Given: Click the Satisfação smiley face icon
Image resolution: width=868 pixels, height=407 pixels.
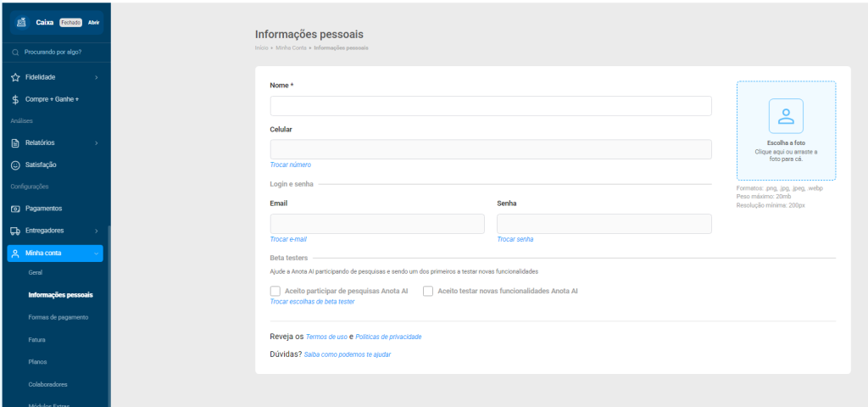Looking at the screenshot, I should pyautogui.click(x=15, y=164).
